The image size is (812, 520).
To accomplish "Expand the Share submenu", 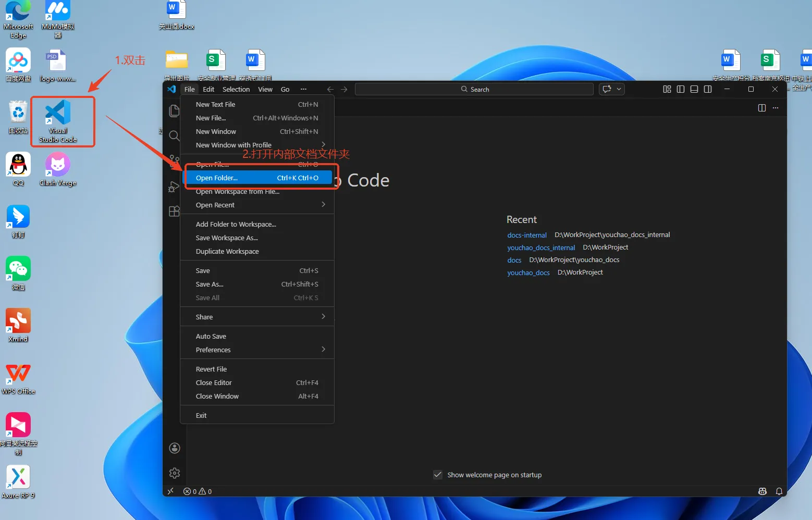I will [257, 317].
